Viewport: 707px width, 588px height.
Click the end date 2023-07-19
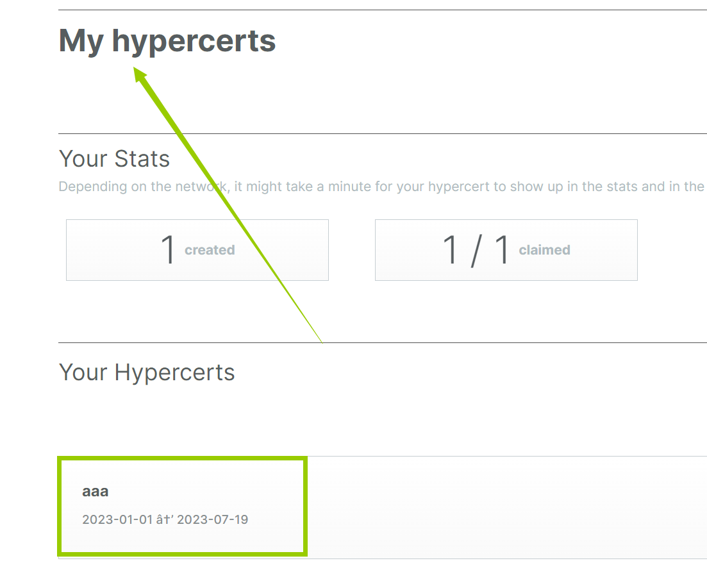[212, 519]
